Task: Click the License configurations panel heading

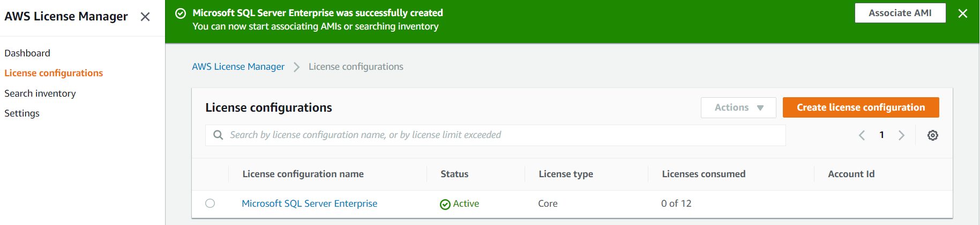Action: pyautogui.click(x=269, y=107)
